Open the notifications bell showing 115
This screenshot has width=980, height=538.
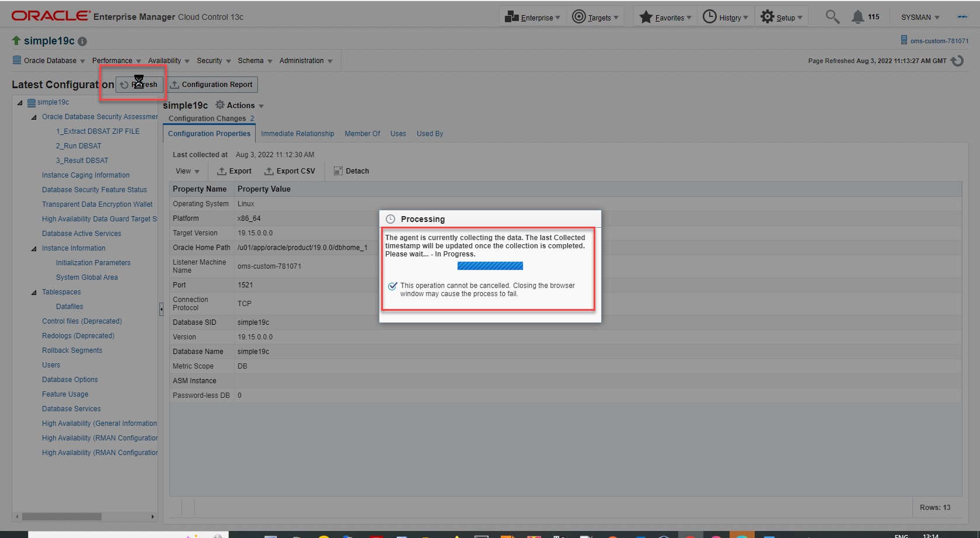pyautogui.click(x=866, y=17)
